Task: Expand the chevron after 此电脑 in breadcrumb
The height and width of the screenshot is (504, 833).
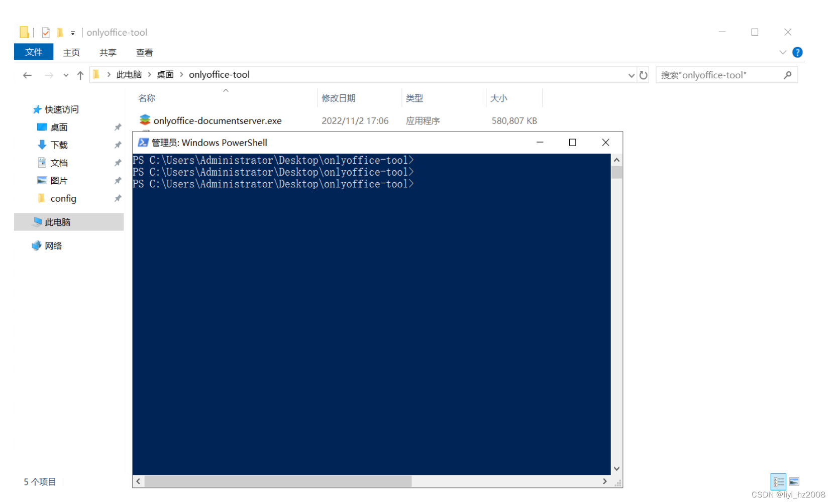Action: [x=149, y=74]
